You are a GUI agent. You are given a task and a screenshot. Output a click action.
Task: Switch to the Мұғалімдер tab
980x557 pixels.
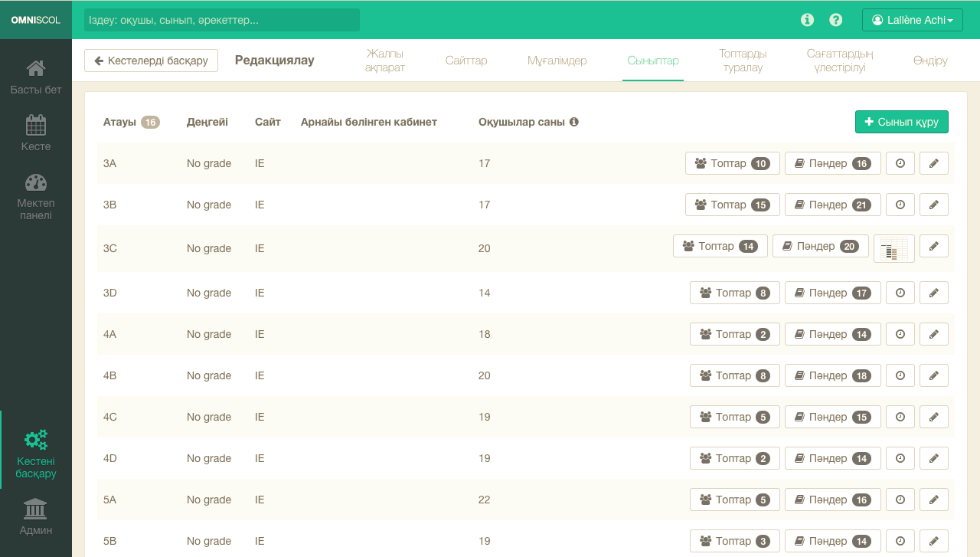[x=557, y=61]
